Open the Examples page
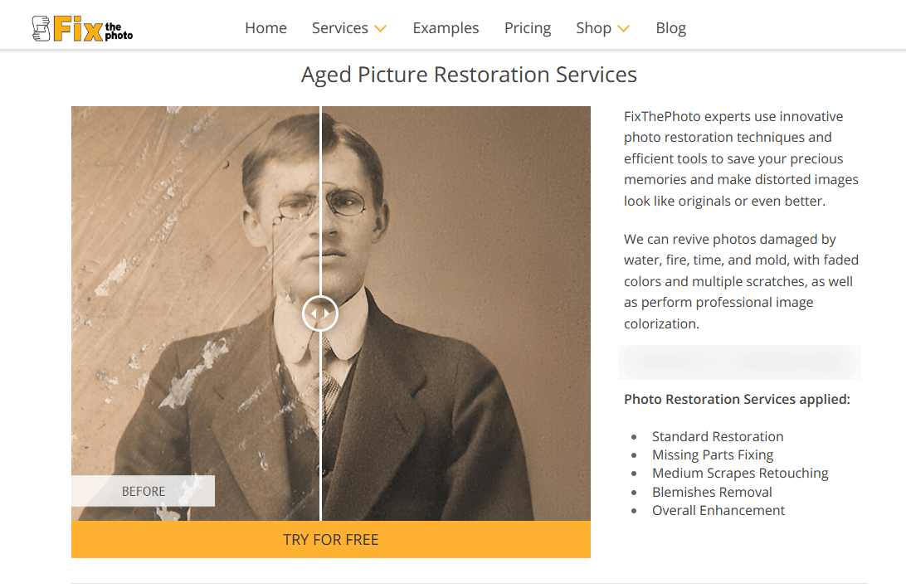The width and height of the screenshot is (906, 588). click(446, 28)
